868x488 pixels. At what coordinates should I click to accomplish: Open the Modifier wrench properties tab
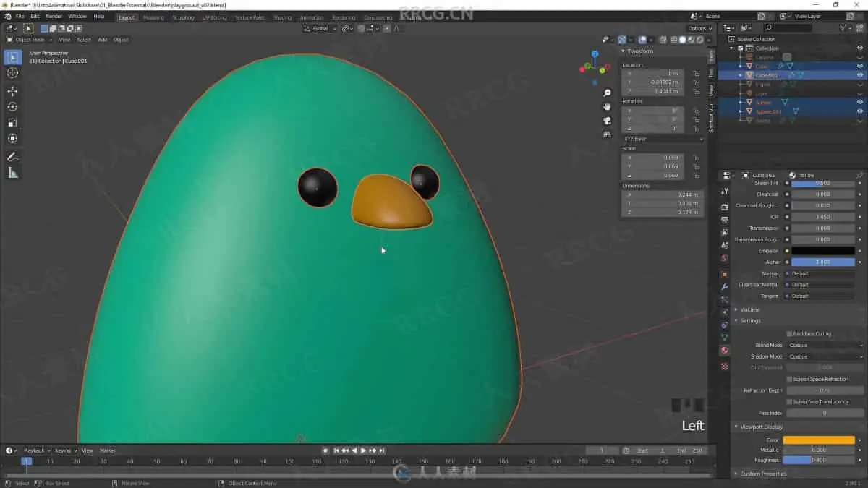point(724,287)
